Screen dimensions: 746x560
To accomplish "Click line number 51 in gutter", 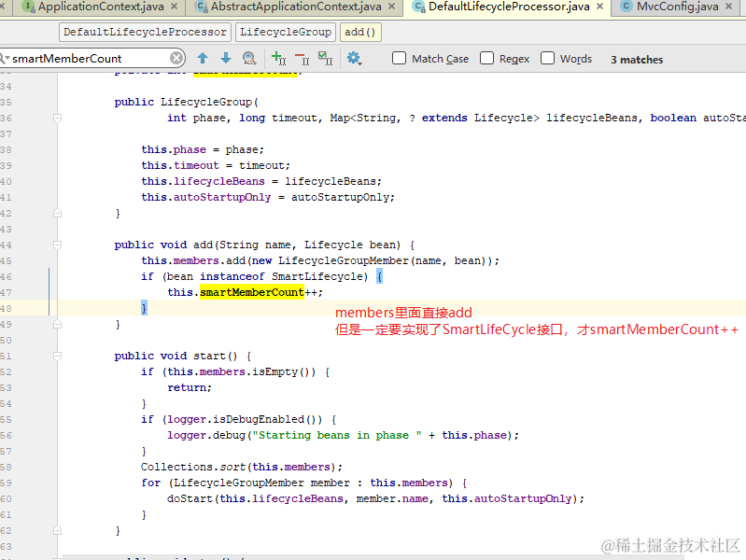I will (x=6, y=356).
